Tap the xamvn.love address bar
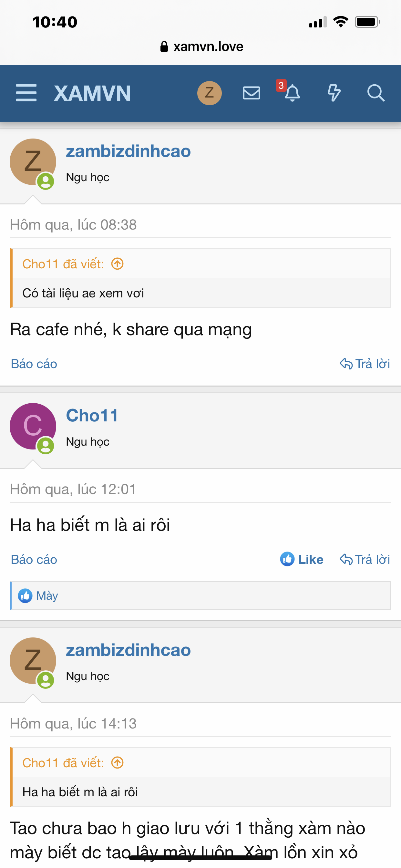The height and width of the screenshot is (868, 401). pos(201,46)
